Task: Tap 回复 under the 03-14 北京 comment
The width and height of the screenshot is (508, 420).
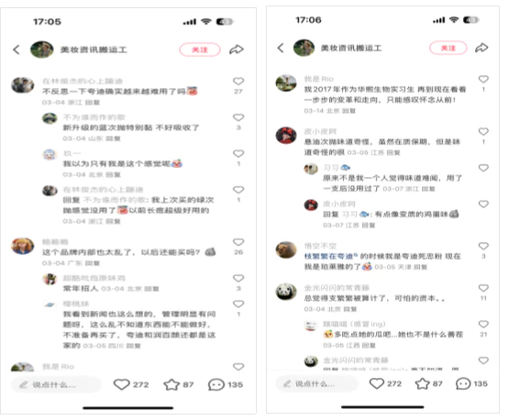Action: [x=349, y=111]
